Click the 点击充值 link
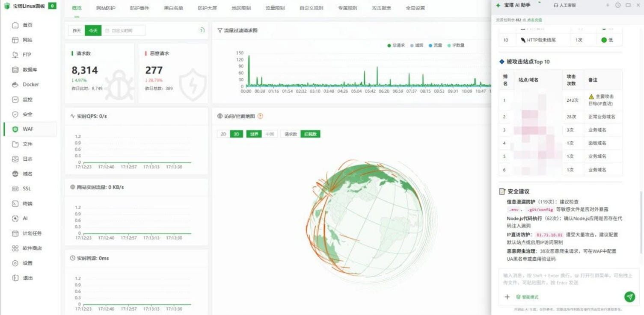This screenshot has height=315, width=644. coord(534,20)
